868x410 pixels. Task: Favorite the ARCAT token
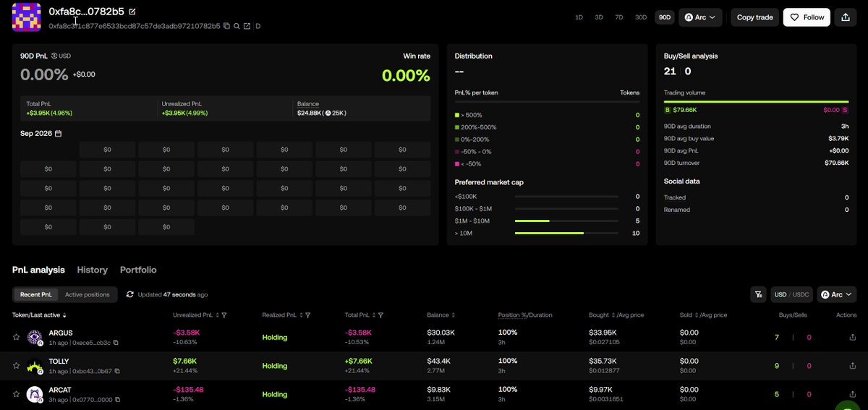coord(16,395)
